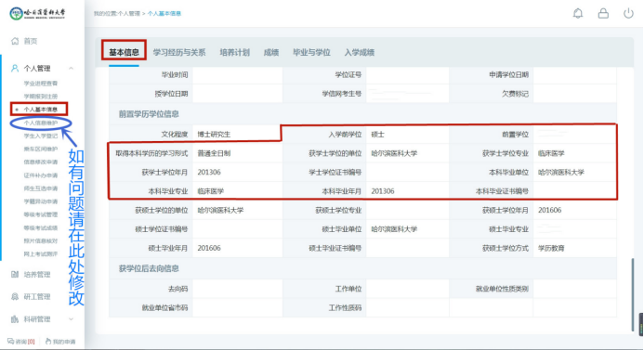This screenshot has width=644, height=350.
Task: Click 哈尔滨医科大学 beside 本科毕业单位
Action: point(561,172)
